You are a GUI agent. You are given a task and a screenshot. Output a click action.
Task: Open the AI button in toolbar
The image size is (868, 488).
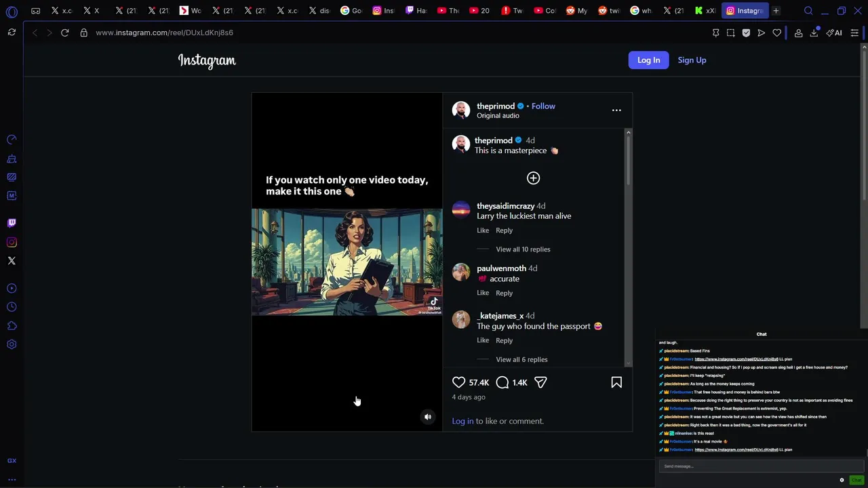coord(834,33)
